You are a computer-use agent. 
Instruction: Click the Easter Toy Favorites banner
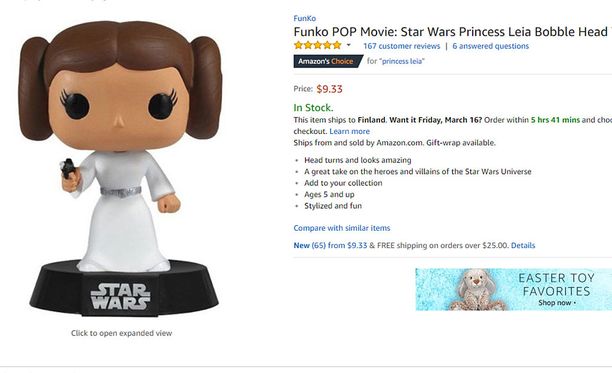click(x=514, y=289)
